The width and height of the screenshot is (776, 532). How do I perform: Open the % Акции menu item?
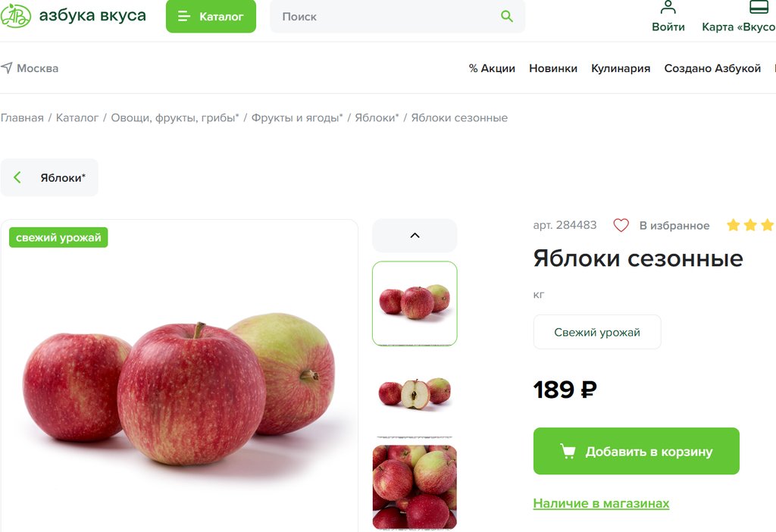point(492,68)
